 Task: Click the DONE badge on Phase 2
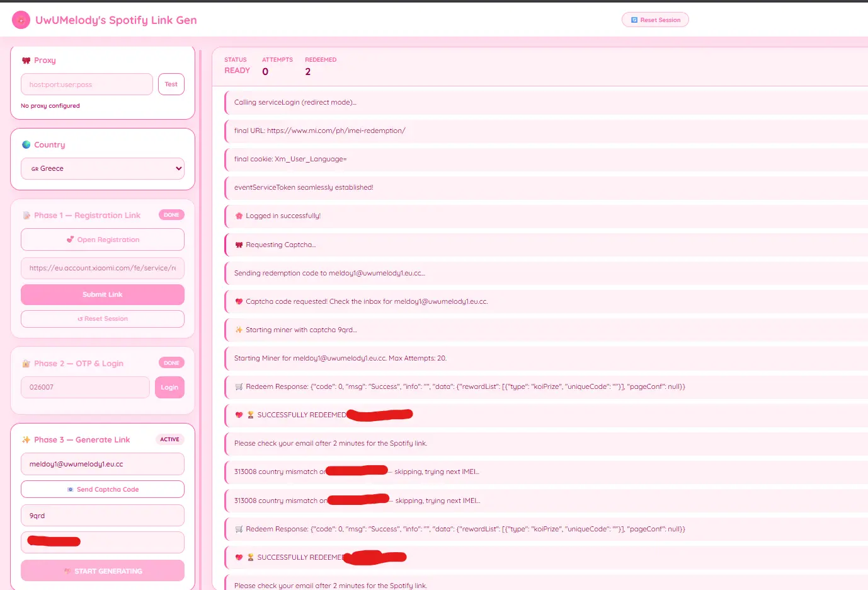coord(171,363)
